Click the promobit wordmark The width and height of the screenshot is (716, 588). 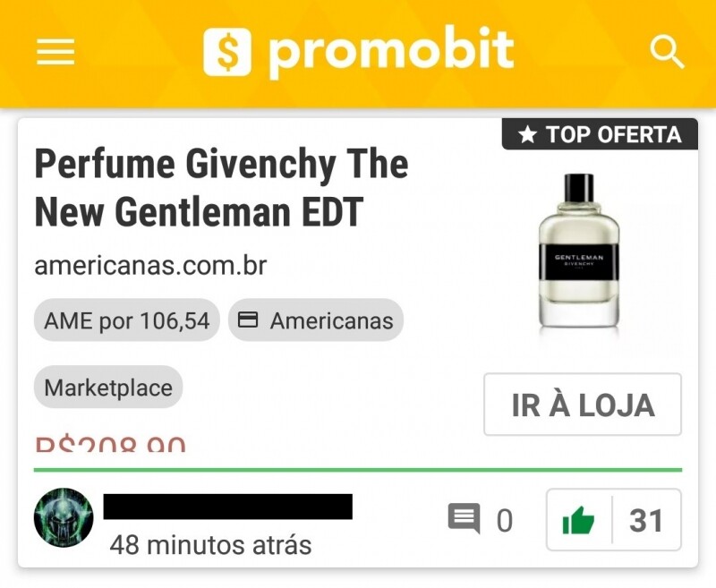391,51
